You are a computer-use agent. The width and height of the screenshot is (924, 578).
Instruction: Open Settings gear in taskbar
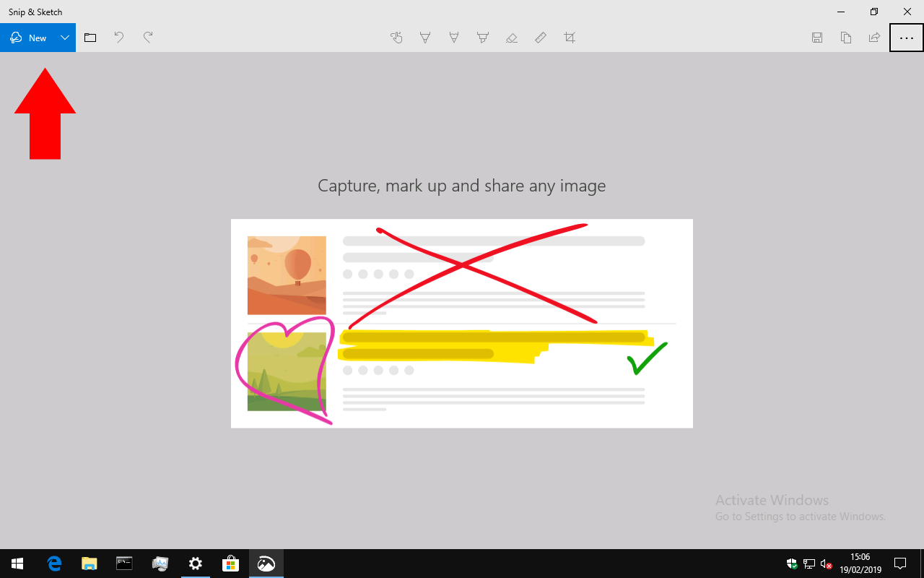point(196,564)
